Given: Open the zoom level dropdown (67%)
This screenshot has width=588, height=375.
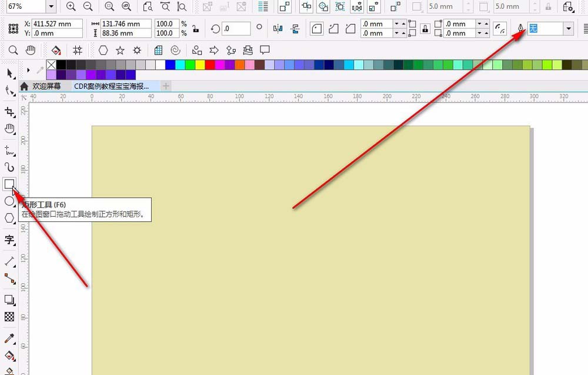Looking at the screenshot, I should pyautogui.click(x=51, y=6).
